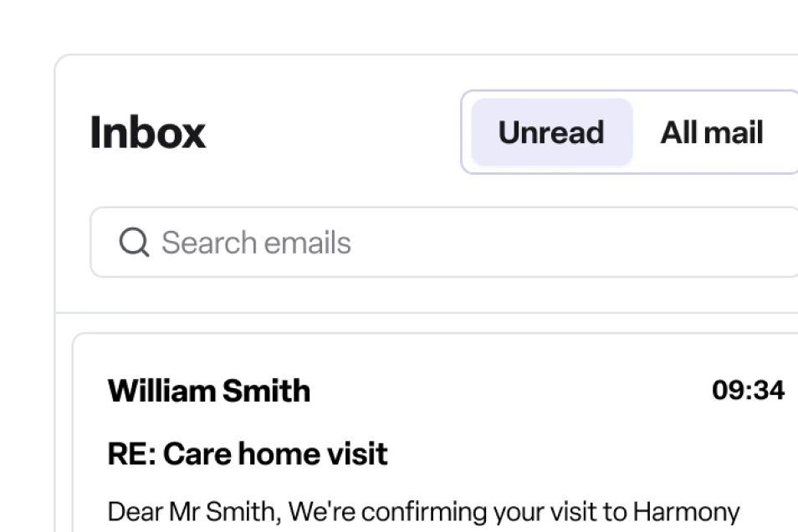Click the Dear Mr Smith greeting text
This screenshot has width=798, height=532.
[174, 510]
